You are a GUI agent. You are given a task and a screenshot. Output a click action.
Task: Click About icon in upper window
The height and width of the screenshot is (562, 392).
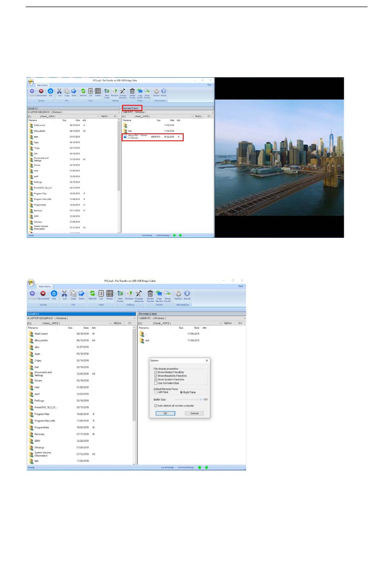click(163, 91)
